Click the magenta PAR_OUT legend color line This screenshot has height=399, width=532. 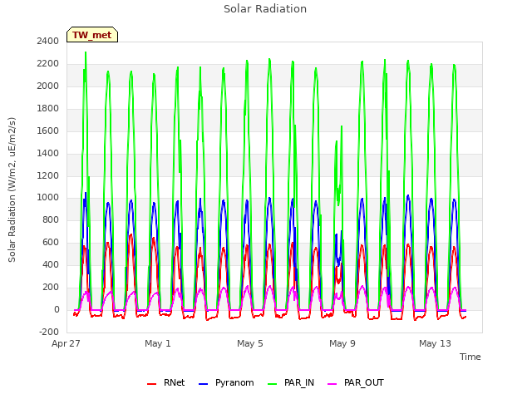[x=332, y=384]
